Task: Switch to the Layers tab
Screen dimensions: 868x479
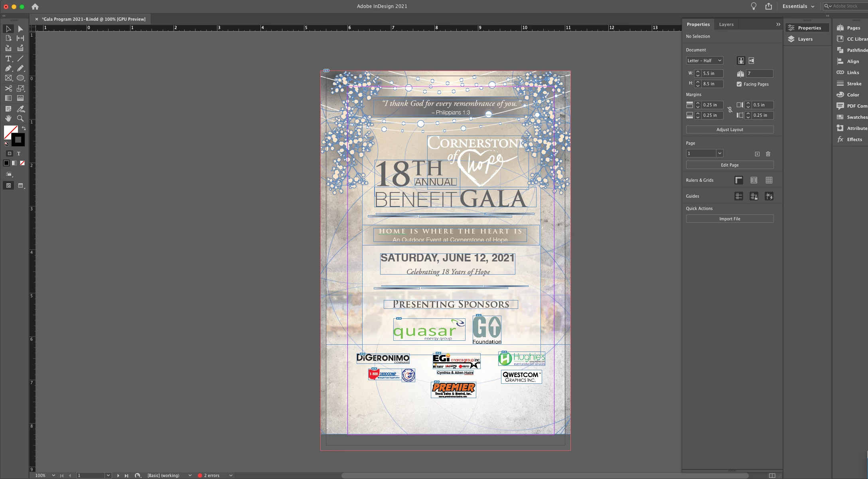Action: (726, 24)
